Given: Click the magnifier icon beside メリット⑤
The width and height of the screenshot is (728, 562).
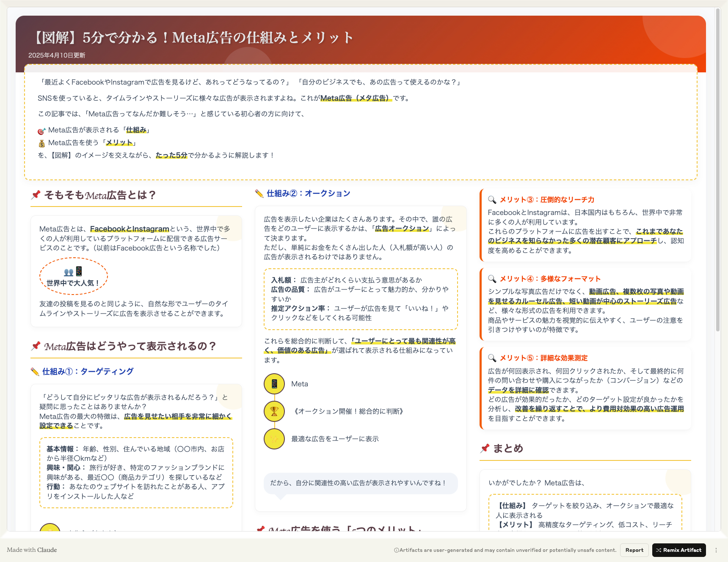Looking at the screenshot, I should pyautogui.click(x=492, y=358).
